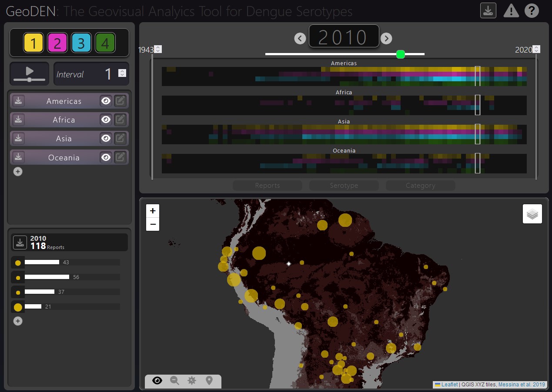Toggle serotype 2 magenta button
Screen dimensions: 552x392
57,43
